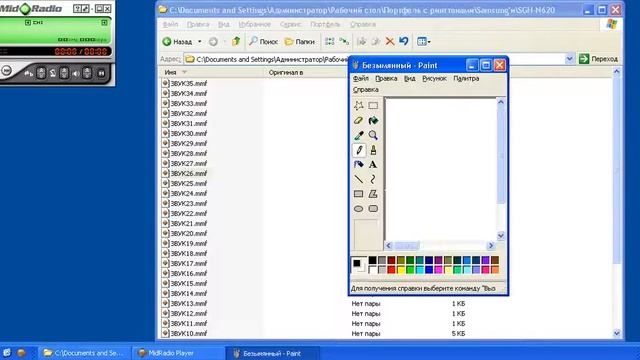Click the Up folder icon in Explorer toolbar

(236, 41)
